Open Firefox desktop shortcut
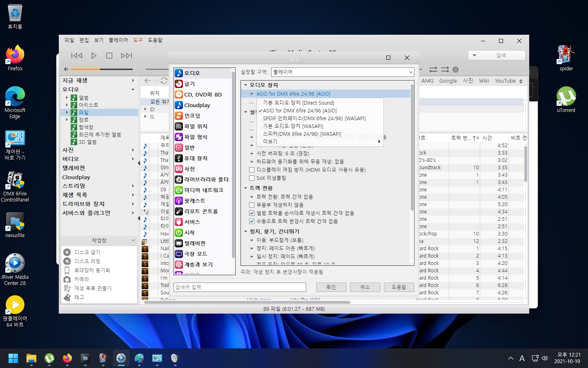 click(15, 58)
